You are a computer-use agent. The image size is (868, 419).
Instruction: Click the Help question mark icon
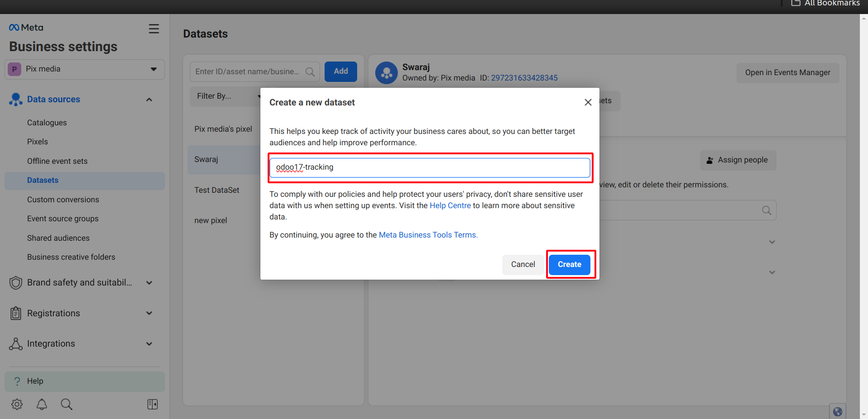17,381
